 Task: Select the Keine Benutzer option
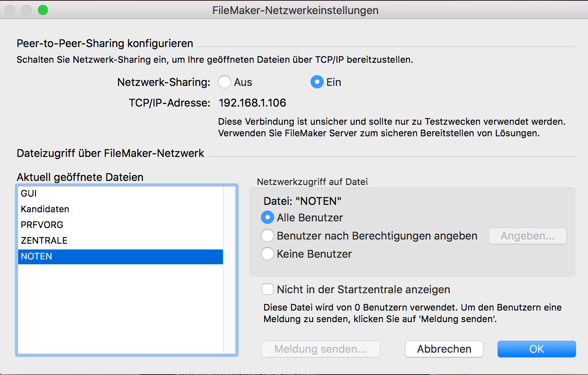point(268,254)
